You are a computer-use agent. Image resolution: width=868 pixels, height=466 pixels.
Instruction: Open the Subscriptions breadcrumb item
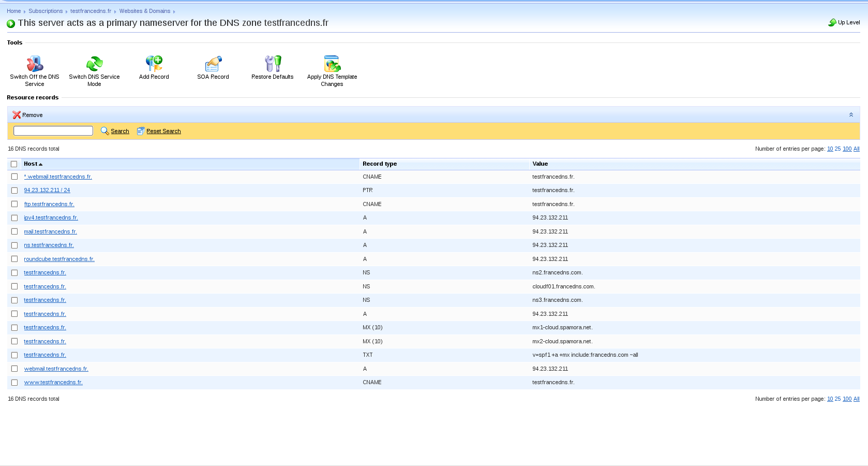[x=46, y=11]
